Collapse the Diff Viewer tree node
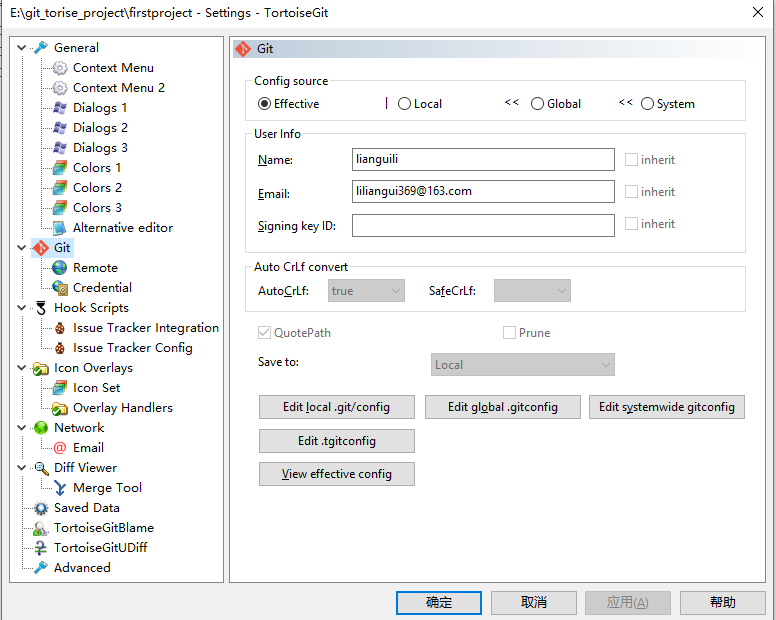This screenshot has height=620, width=776. click(x=21, y=468)
